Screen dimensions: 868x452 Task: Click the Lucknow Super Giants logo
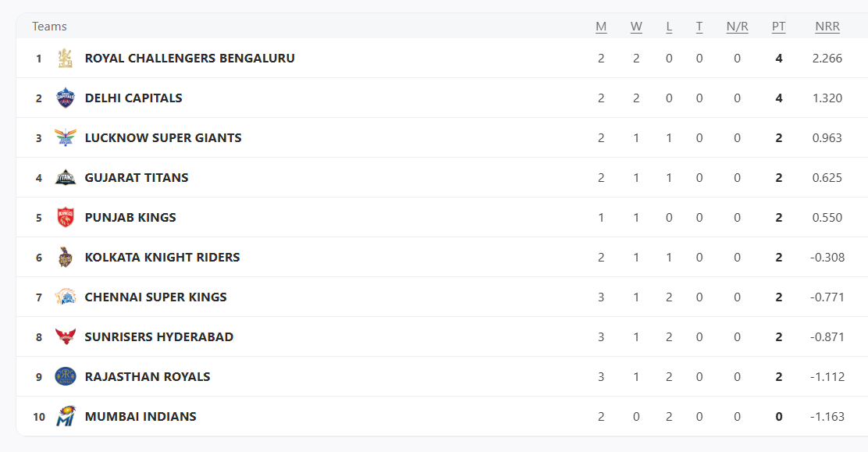[66, 138]
